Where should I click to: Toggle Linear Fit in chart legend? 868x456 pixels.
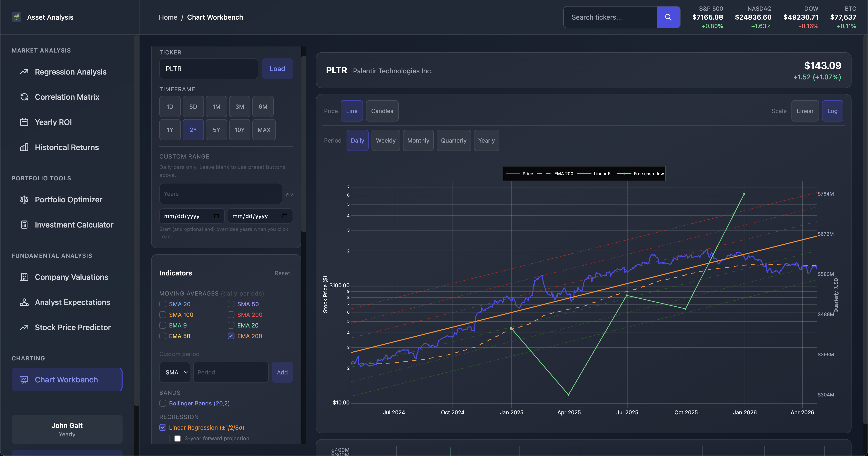click(x=595, y=174)
